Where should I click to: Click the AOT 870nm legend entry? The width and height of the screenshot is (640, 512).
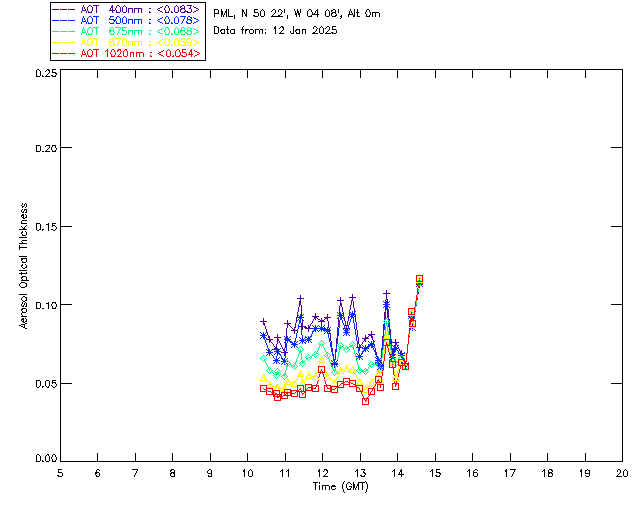pos(126,42)
